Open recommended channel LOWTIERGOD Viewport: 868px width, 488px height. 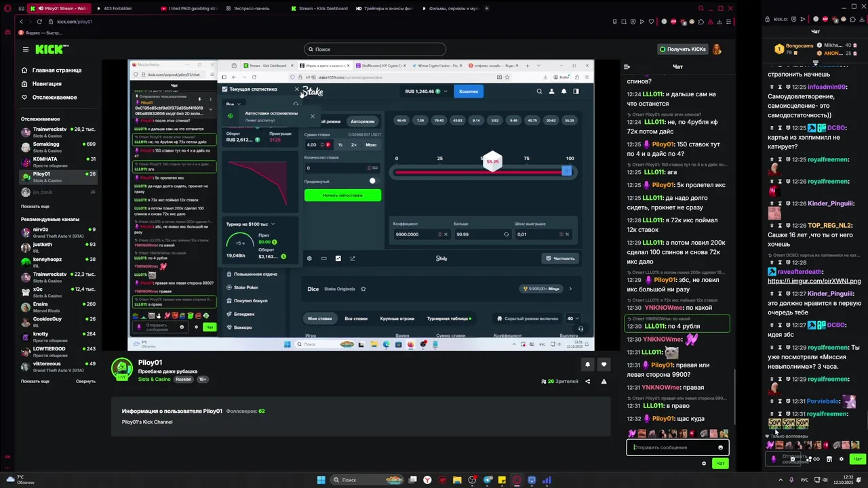click(58, 351)
